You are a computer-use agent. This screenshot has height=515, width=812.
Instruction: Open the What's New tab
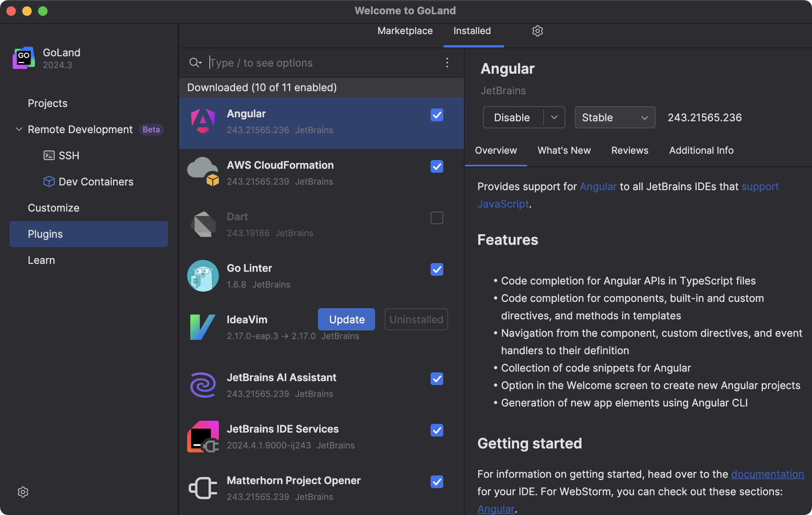click(564, 151)
